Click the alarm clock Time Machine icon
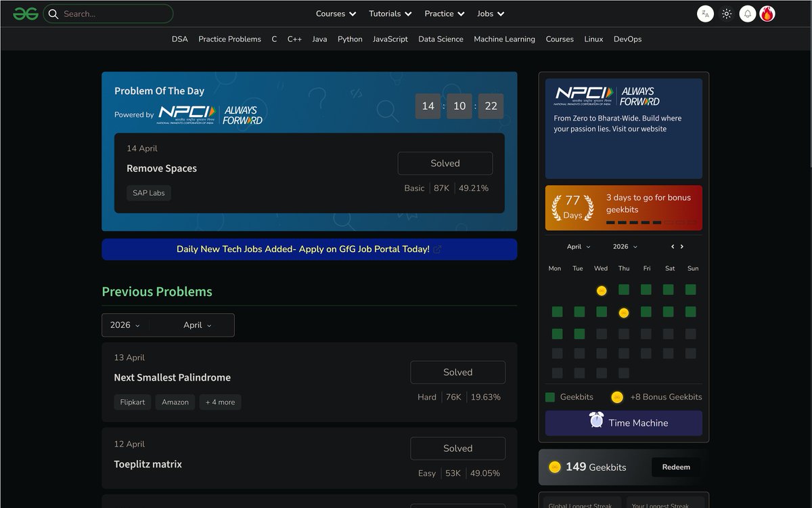The image size is (812, 508). [596, 420]
